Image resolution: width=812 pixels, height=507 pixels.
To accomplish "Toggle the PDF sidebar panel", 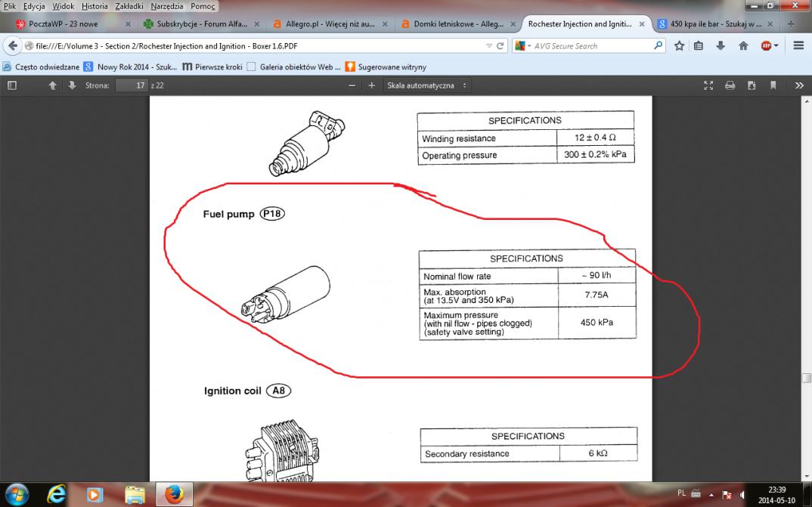I will click(x=12, y=85).
